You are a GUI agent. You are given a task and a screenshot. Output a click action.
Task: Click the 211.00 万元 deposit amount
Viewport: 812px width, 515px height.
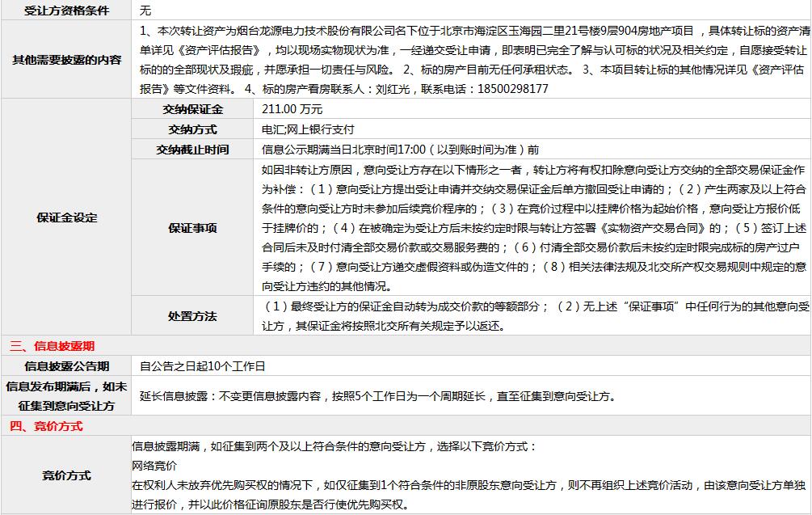[292, 109]
